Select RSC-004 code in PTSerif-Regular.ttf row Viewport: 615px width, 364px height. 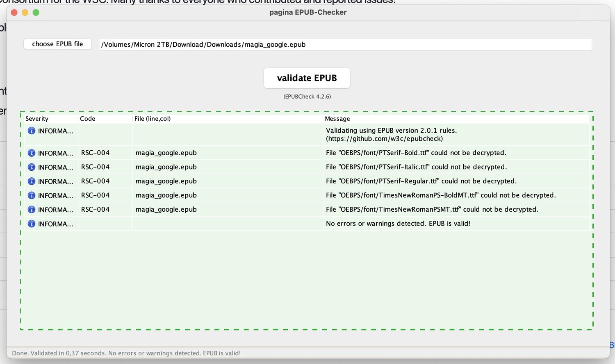click(x=95, y=181)
